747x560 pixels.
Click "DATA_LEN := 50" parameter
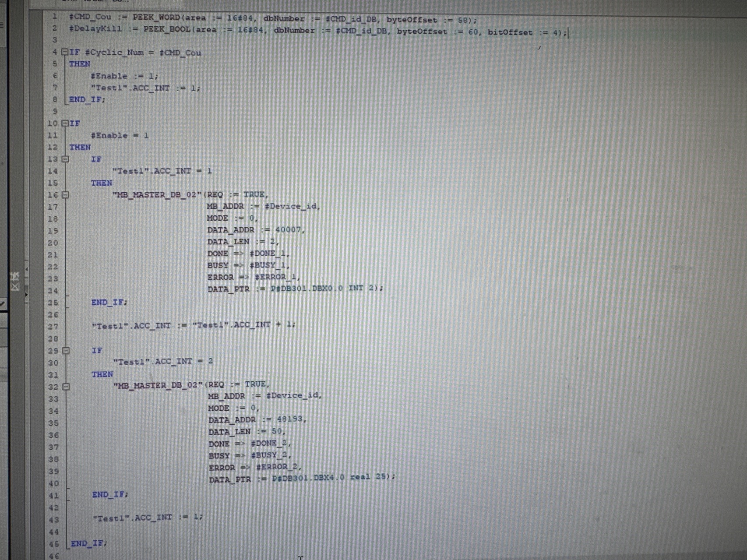pos(246,432)
